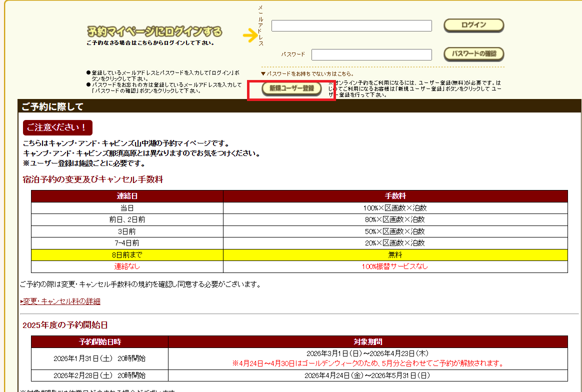The image size is (582, 392).
Task: Click the ▼パスワードをお持ちでない方はこちら text
Action: tap(307, 73)
